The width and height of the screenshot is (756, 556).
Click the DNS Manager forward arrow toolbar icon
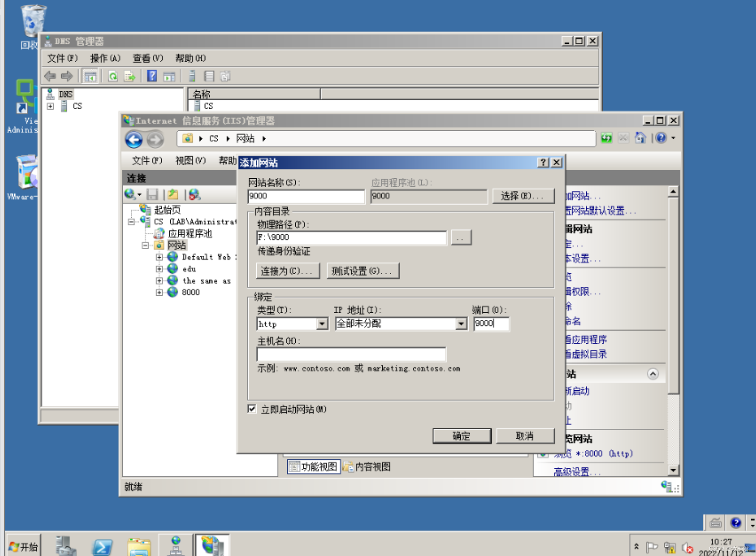click(67, 76)
